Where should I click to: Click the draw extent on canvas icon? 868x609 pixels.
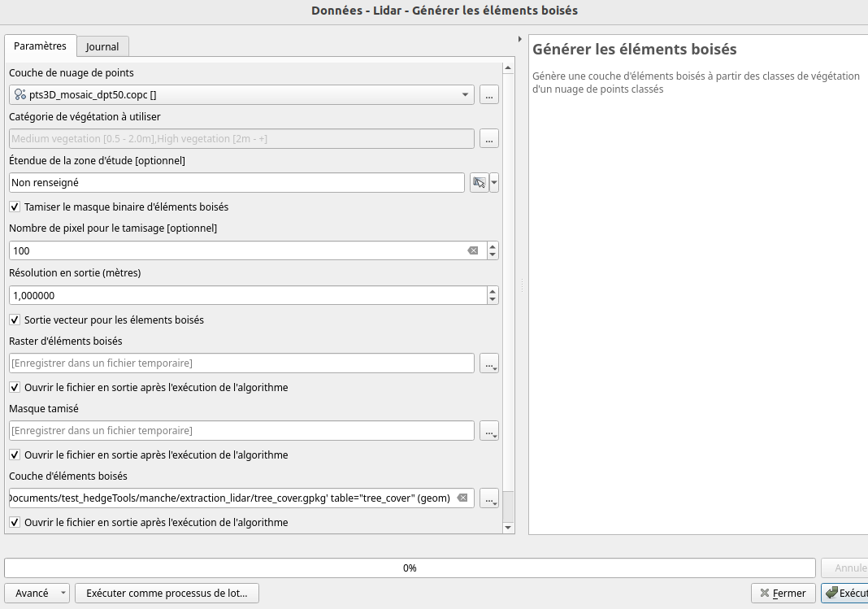[479, 183]
